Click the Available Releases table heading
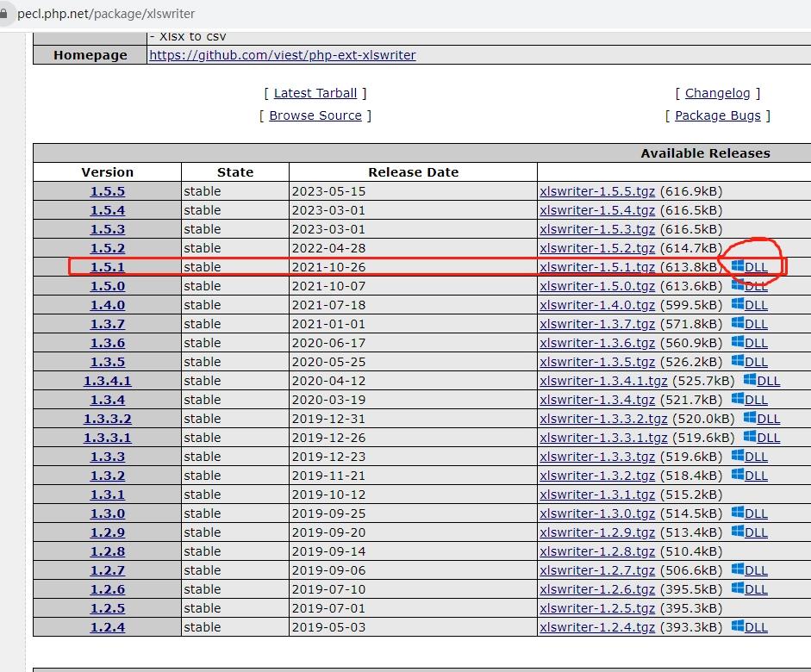Image resolution: width=811 pixels, height=672 pixels. [x=705, y=153]
